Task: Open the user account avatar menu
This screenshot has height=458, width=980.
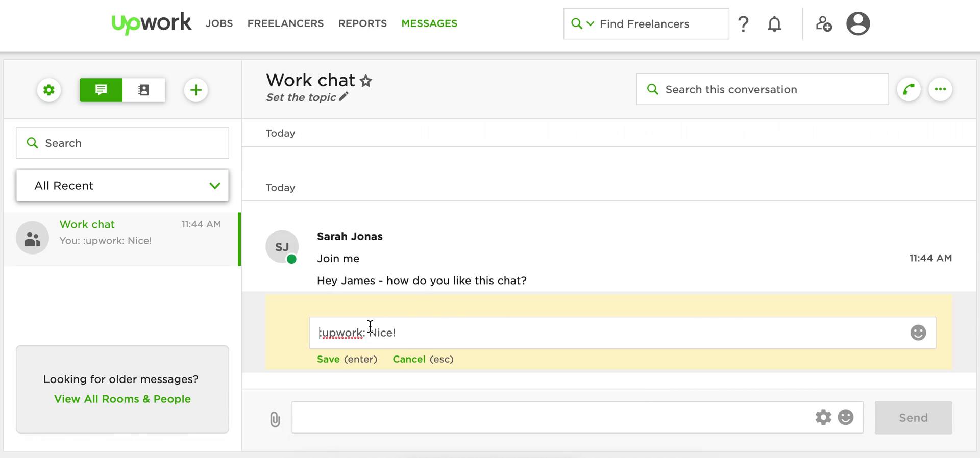Action: point(858,23)
